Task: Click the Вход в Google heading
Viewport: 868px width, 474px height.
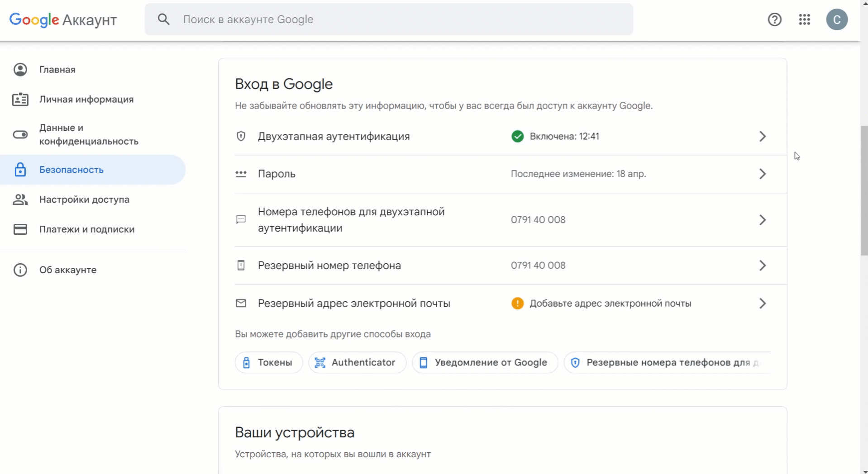Action: click(284, 84)
